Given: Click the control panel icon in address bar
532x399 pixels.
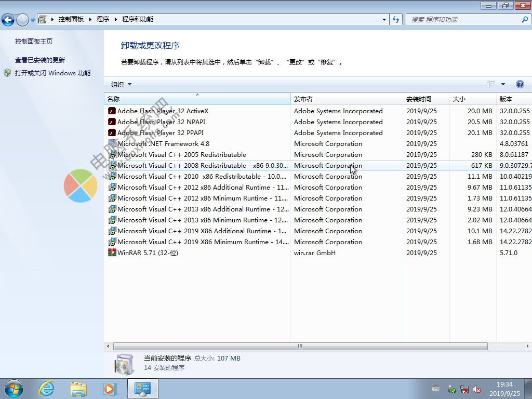Looking at the screenshot, I should [x=43, y=19].
